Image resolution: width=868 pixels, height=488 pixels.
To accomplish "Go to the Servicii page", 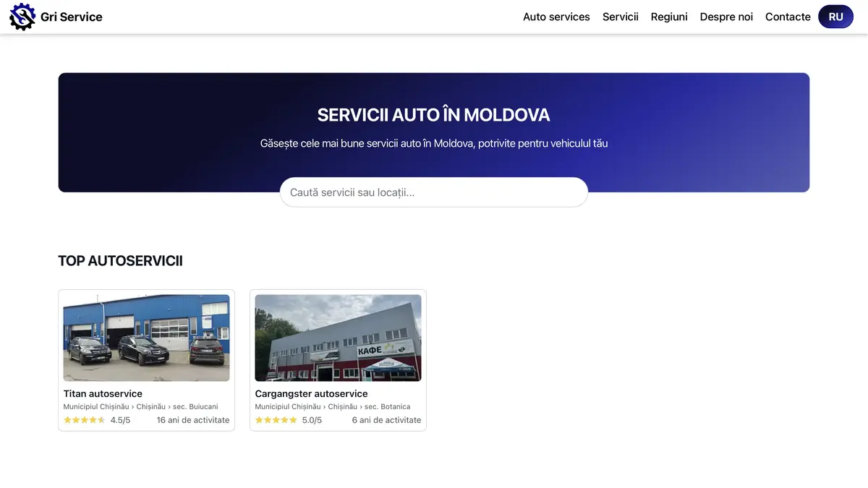I will point(620,17).
